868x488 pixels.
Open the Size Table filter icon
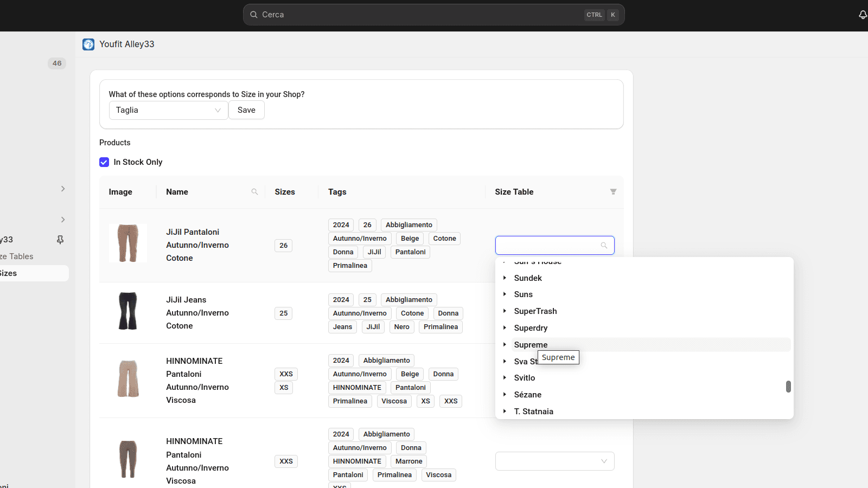click(613, 192)
